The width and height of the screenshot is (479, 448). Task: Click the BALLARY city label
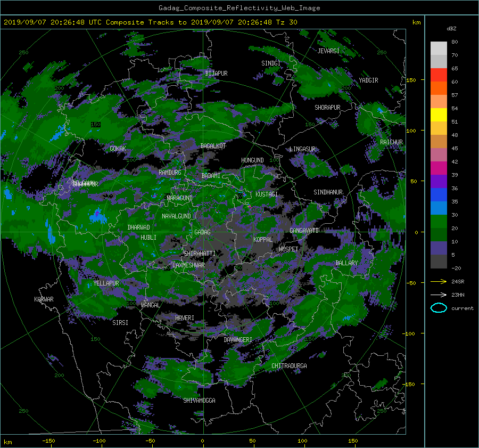coord(346,263)
